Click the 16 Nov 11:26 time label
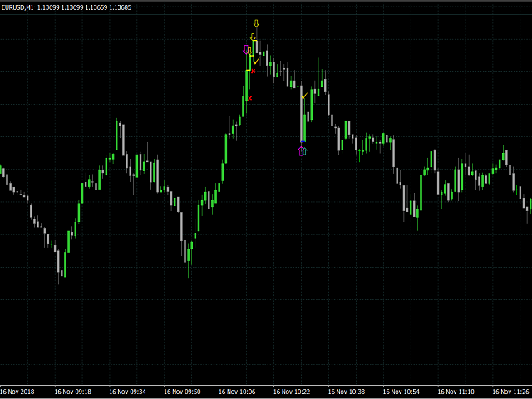This screenshot has width=532, height=399. [511, 392]
